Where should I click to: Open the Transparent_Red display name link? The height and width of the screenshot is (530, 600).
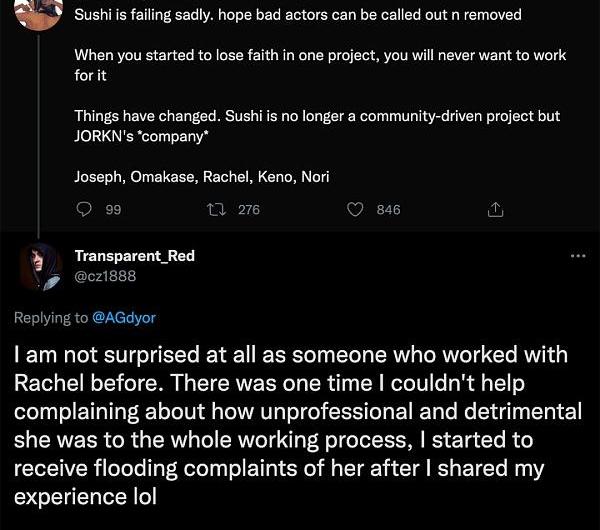click(x=135, y=256)
